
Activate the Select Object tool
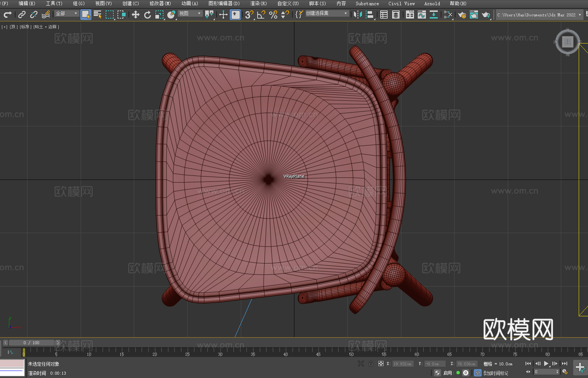86,14
